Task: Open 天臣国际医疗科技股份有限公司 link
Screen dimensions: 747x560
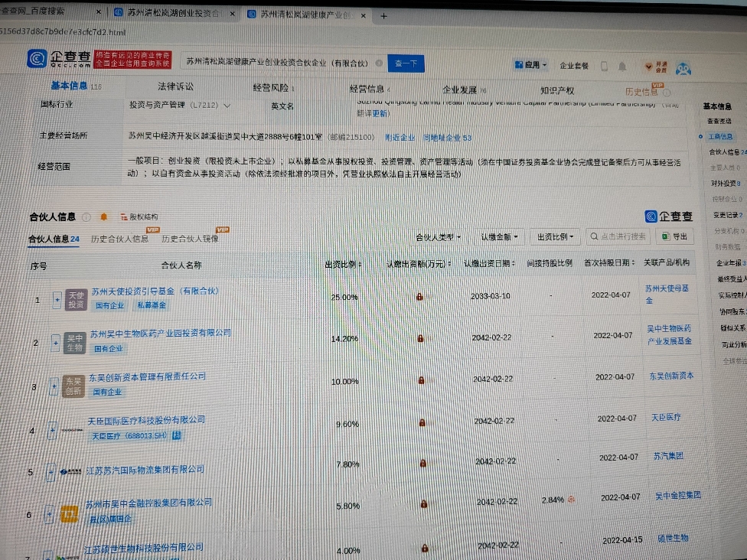Action: (x=146, y=421)
